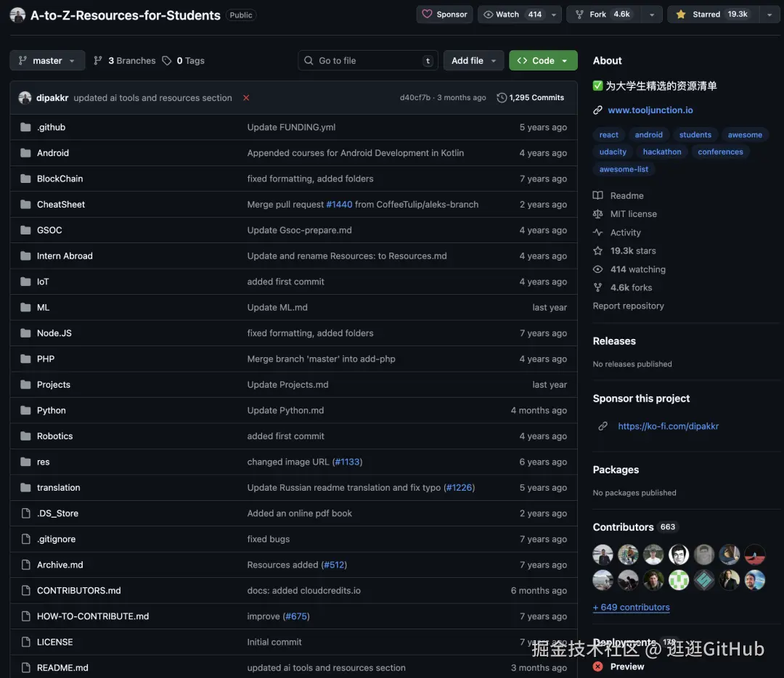Select the hackathon topic tag
The height and width of the screenshot is (678, 784).
coord(662,152)
